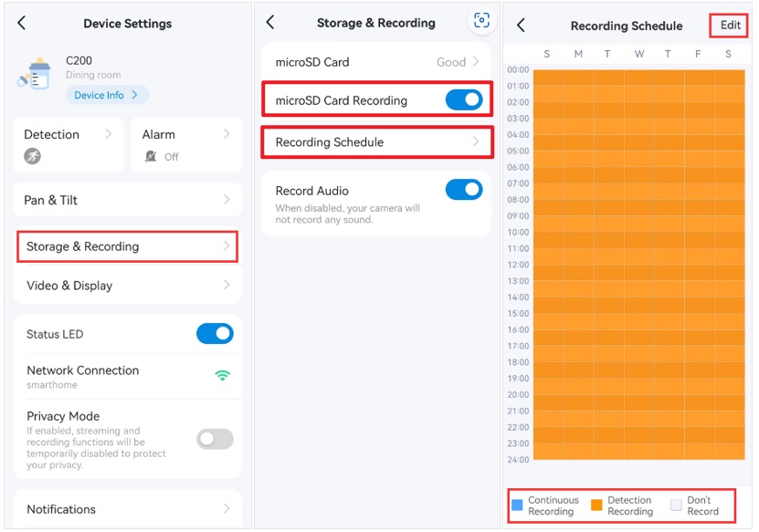
Task: Tap the green Wi-Fi signal icon
Action: pos(222,375)
